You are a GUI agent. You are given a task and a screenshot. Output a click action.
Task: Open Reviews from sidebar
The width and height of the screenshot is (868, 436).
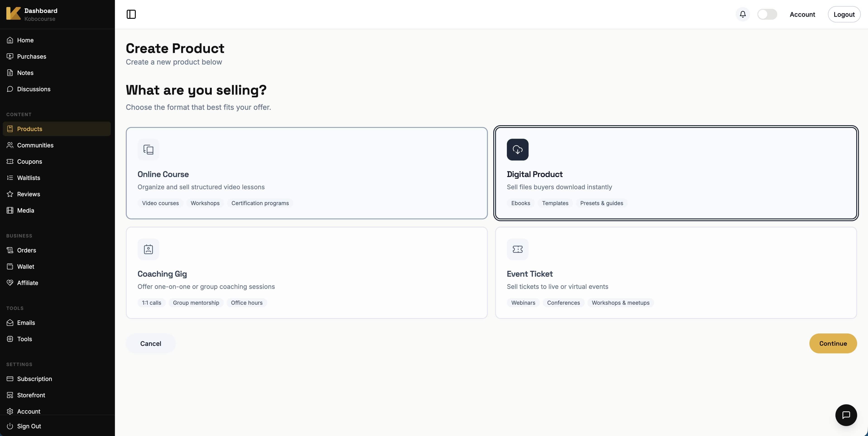point(57,194)
